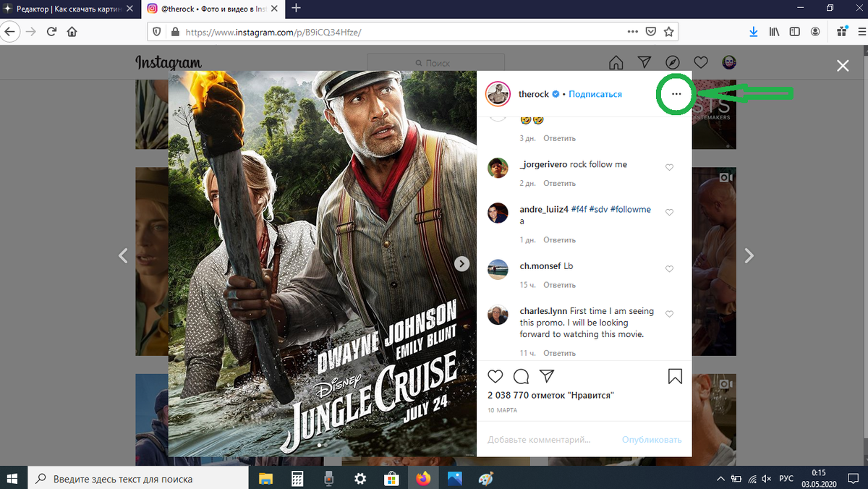This screenshot has height=489, width=868.
Task: Open Explore compass icon
Action: (x=672, y=63)
